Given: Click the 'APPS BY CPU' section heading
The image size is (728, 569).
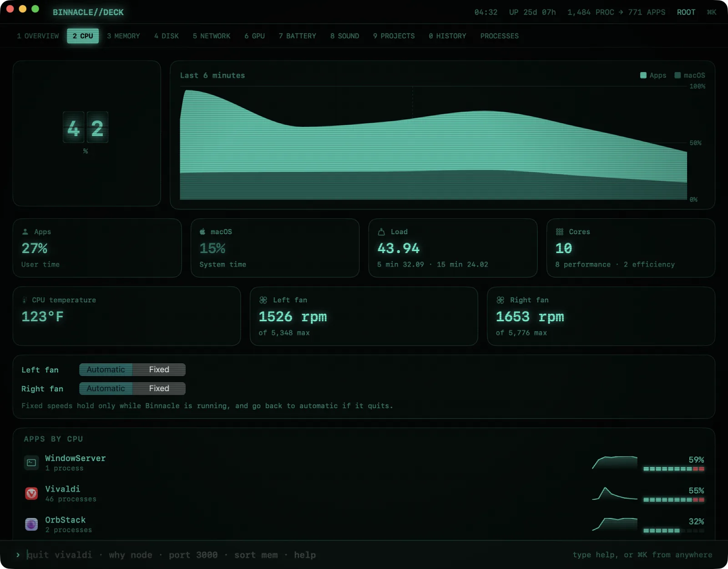Looking at the screenshot, I should (53, 439).
